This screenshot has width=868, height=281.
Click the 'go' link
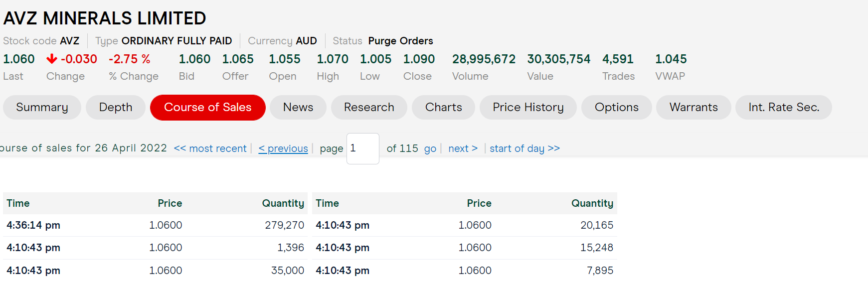[430, 148]
